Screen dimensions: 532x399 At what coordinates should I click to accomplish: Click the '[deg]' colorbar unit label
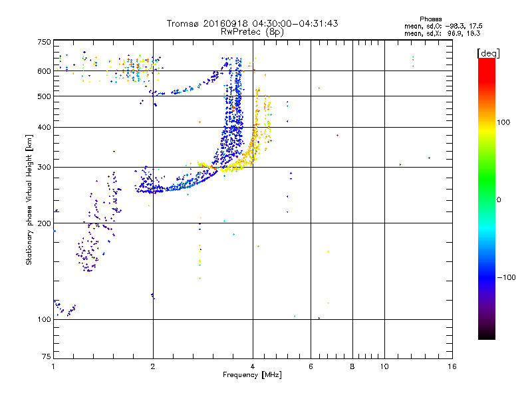coord(488,53)
